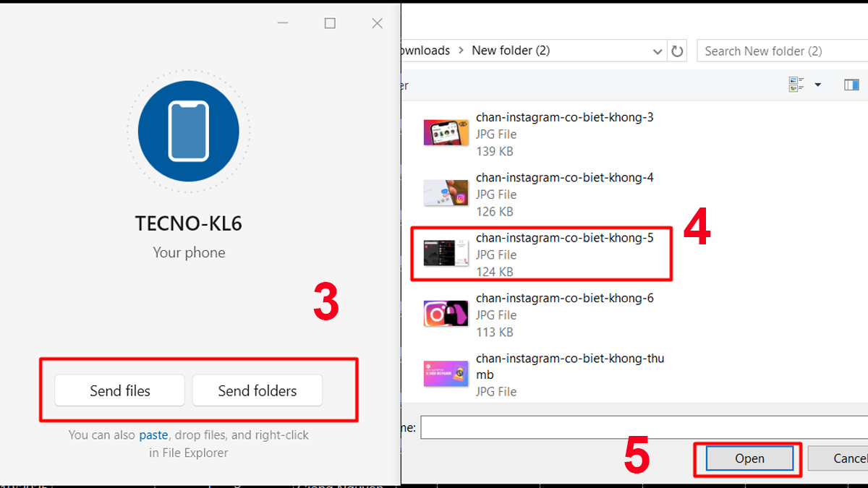Minimize the TECNO-KL6 sharing window
868x488 pixels.
click(284, 23)
